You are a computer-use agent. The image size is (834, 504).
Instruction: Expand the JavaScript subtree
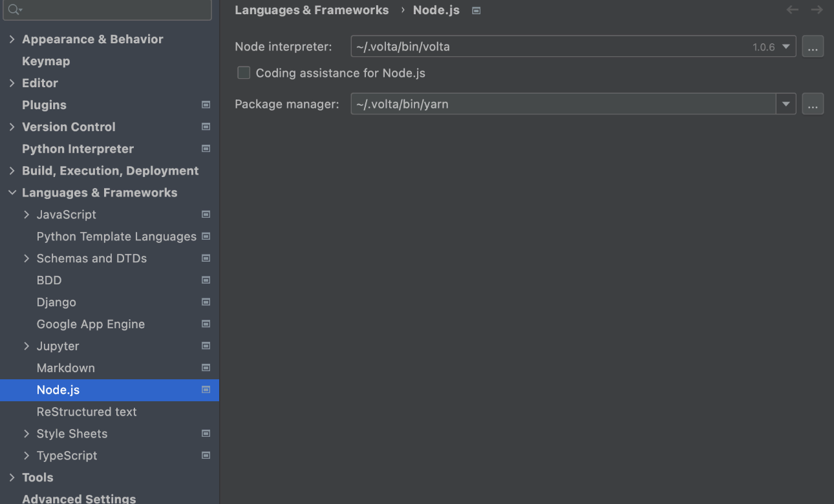27,215
